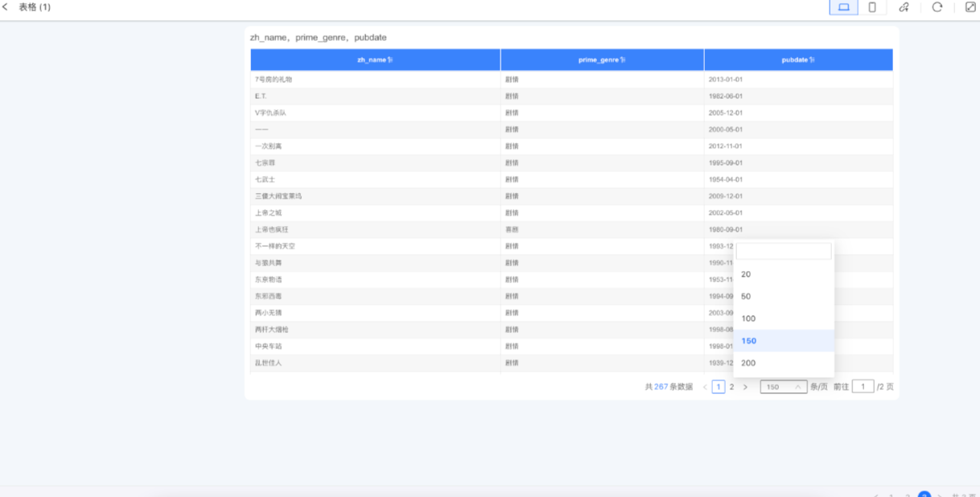
Task: Open fullscreen with the expand icon
Action: 970,7
